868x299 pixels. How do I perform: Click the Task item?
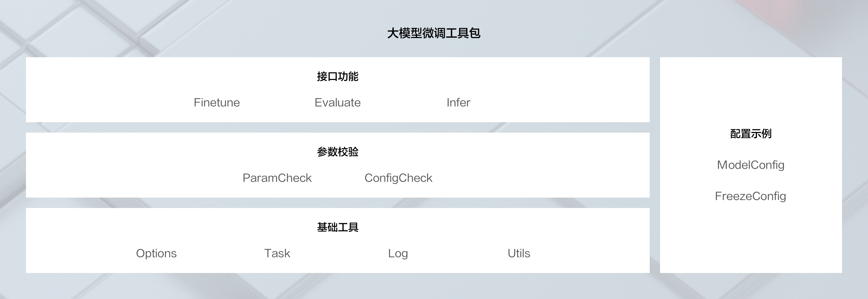(277, 253)
